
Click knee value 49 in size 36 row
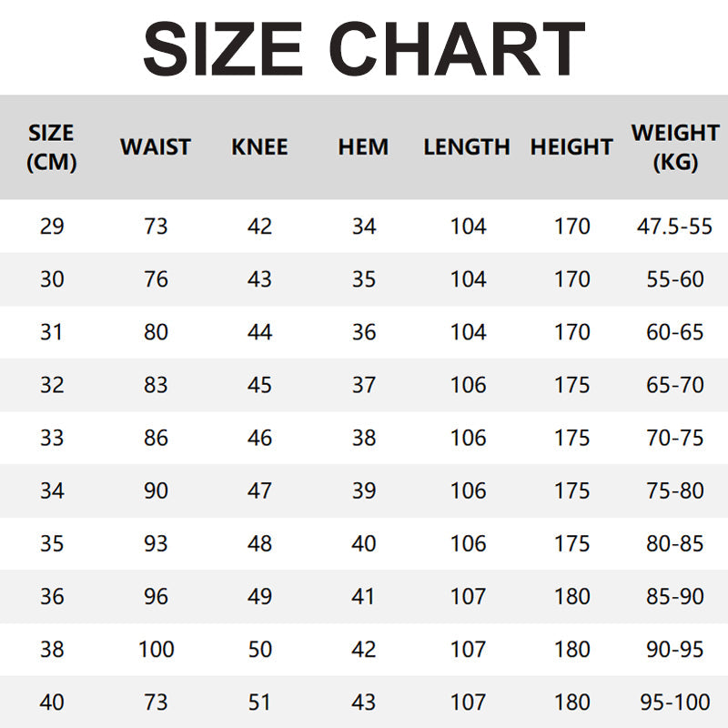(259, 597)
